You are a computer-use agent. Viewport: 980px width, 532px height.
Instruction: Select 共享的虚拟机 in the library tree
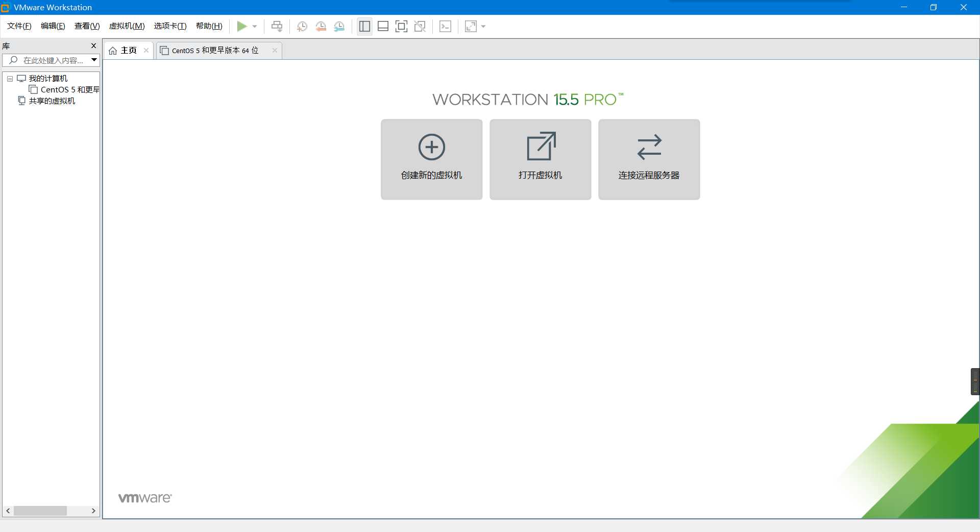(x=52, y=101)
